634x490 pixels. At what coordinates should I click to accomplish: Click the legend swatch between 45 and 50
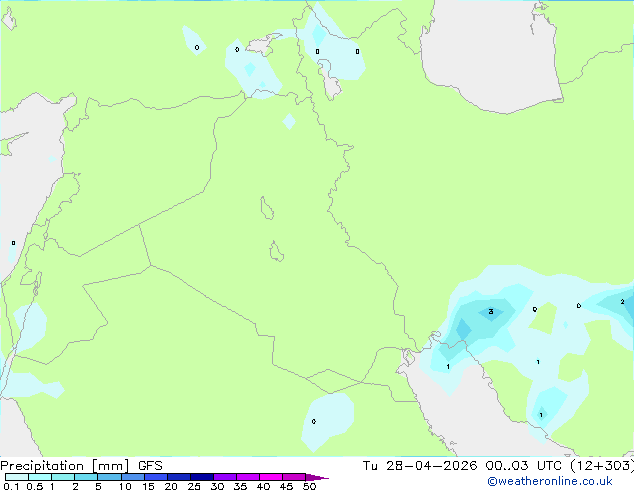[x=294, y=477]
